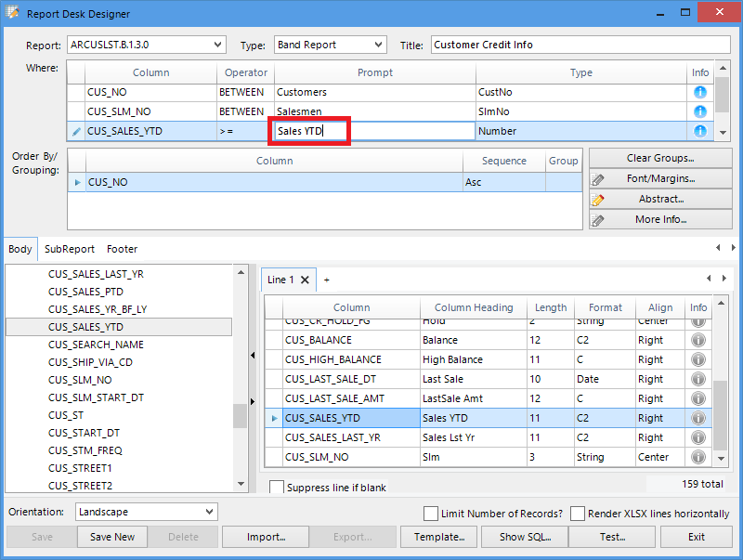Click the blue info icon for CUS_NO row

[700, 92]
